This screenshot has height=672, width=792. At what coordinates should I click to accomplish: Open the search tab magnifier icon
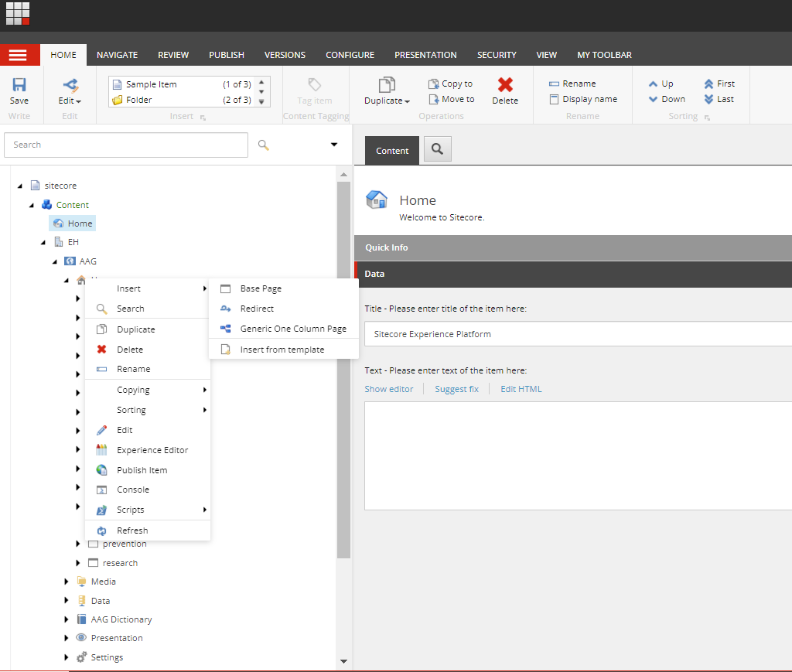pyautogui.click(x=438, y=149)
